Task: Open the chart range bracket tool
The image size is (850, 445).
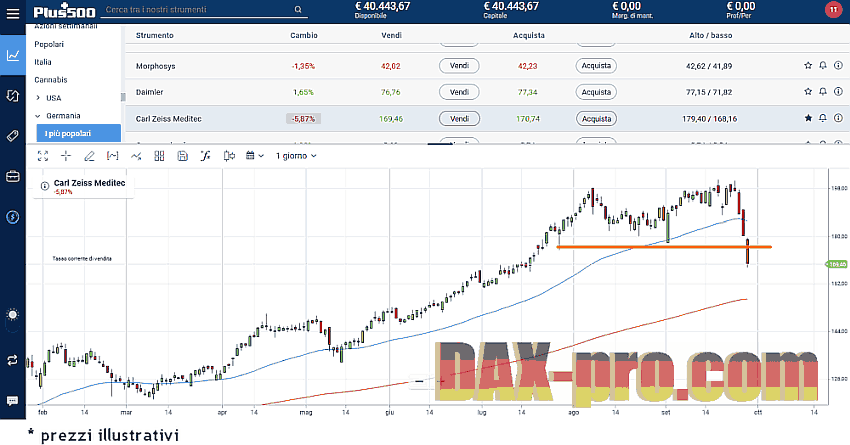Action: coord(113,156)
